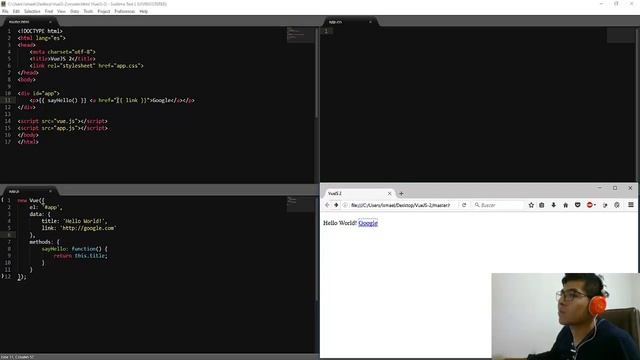This screenshot has width=640, height=360.
Task: Open the Find menu
Action: click(x=49, y=11)
